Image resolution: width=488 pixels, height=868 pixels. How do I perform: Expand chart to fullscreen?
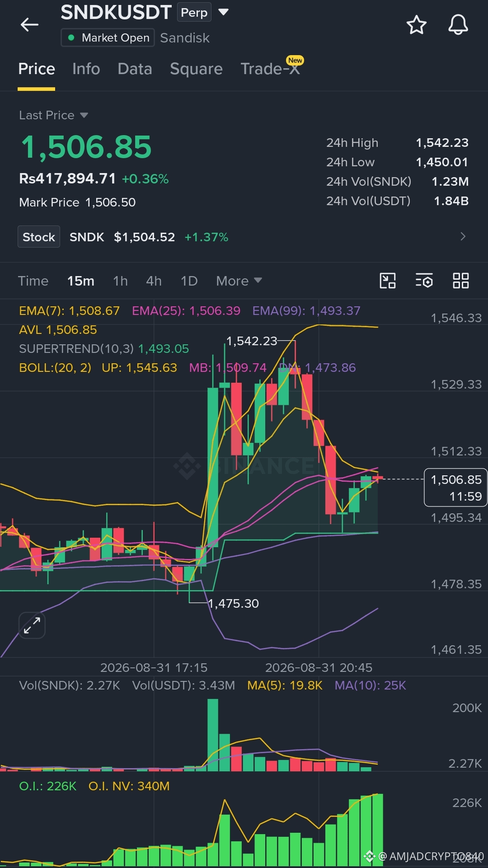click(32, 625)
